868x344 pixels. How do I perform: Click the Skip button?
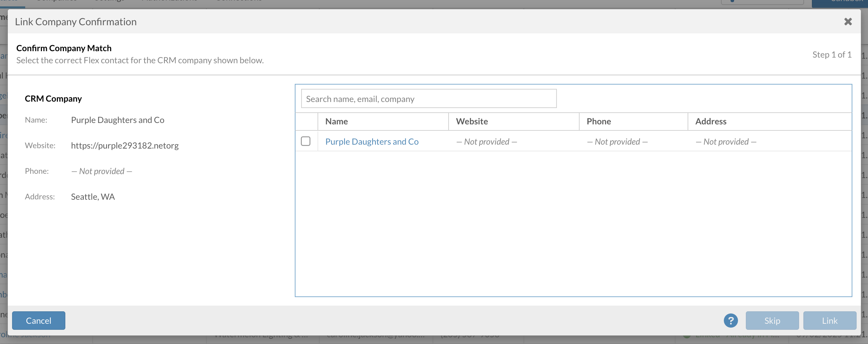click(772, 321)
